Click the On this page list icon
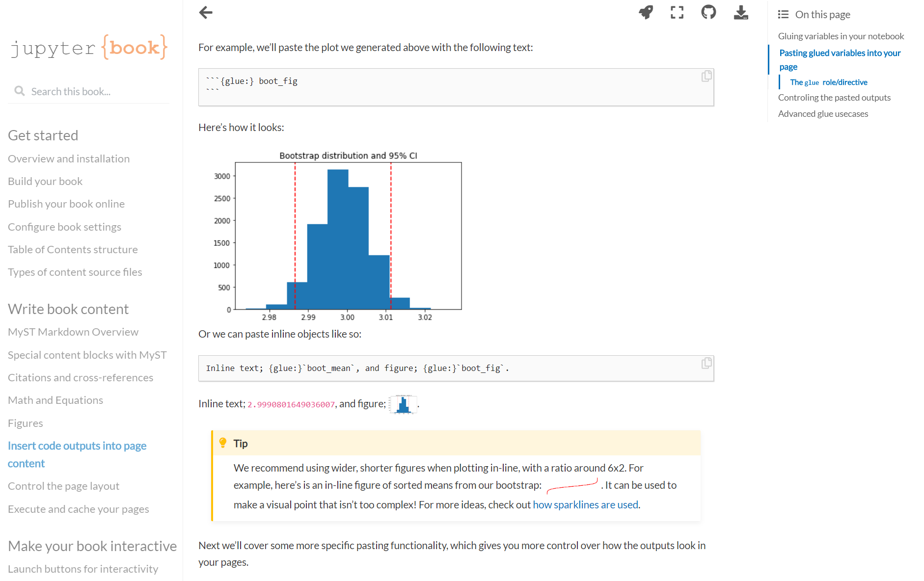Image resolution: width=924 pixels, height=581 pixels. 783,14
